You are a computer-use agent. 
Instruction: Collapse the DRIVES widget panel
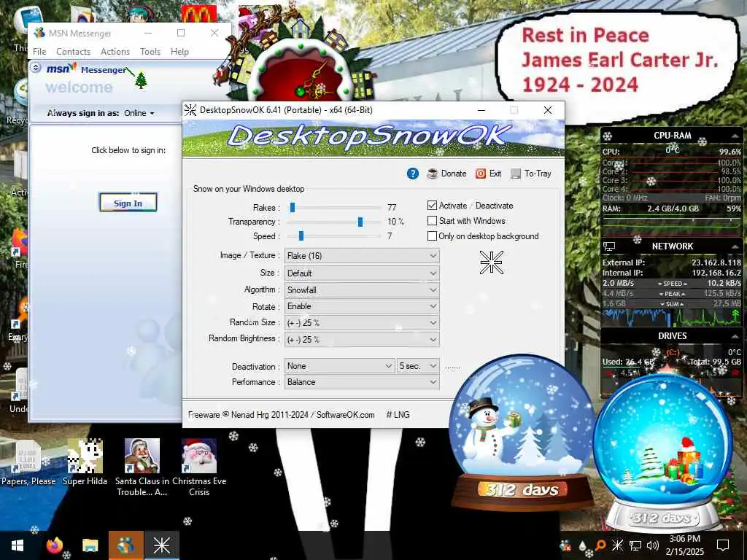[x=735, y=335]
